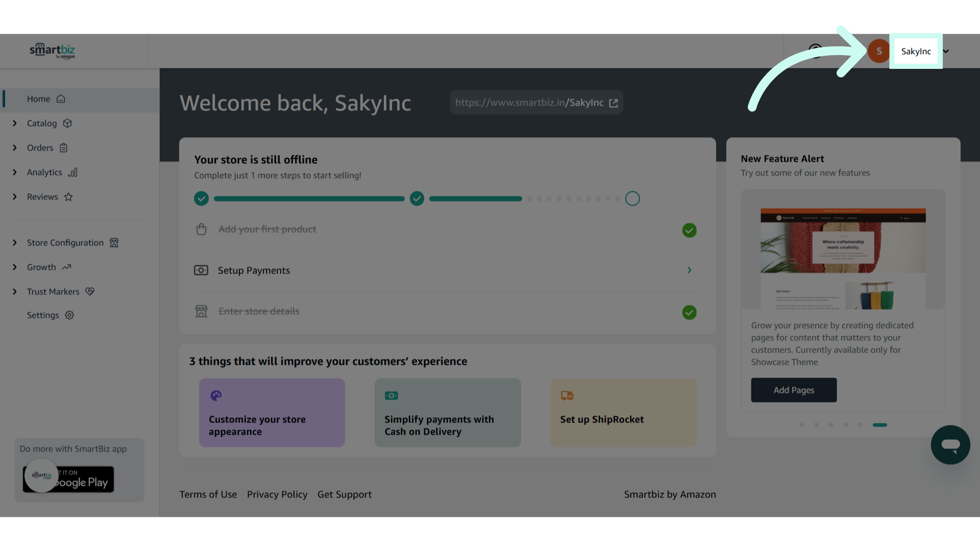
Task: Expand the Store Configuration chevron
Action: pos(15,243)
